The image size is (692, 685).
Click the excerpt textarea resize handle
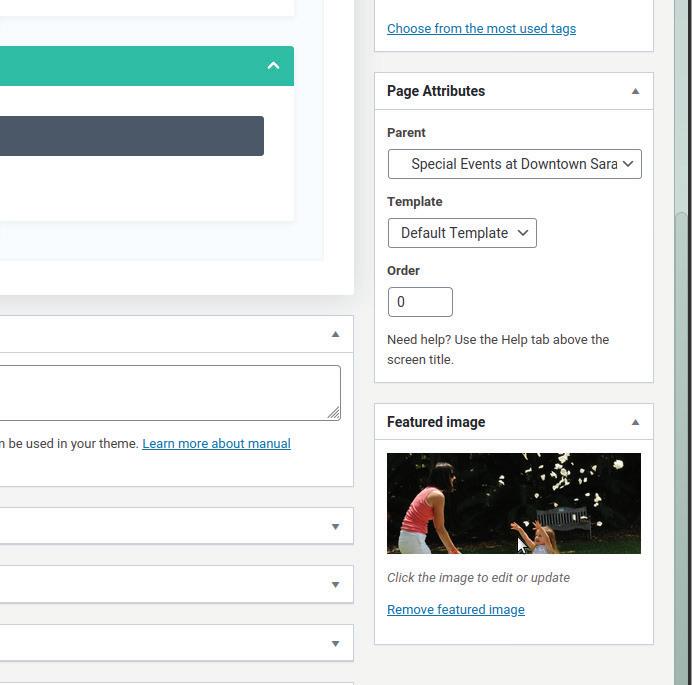[x=334, y=413]
